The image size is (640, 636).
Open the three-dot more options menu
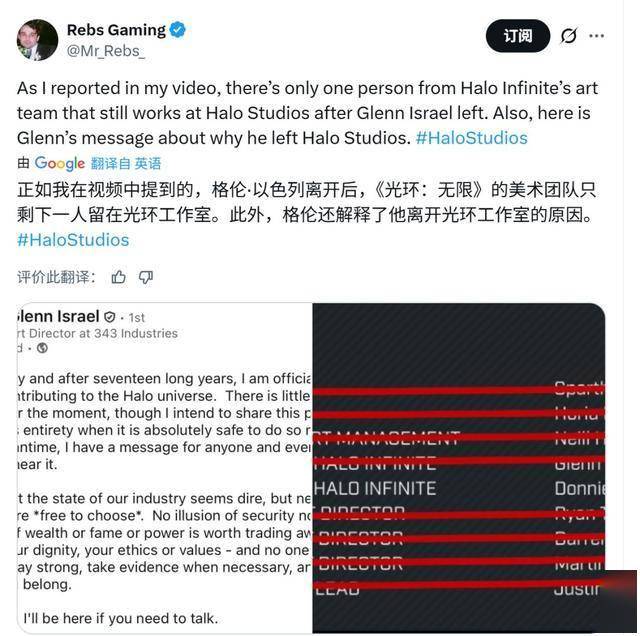point(596,36)
